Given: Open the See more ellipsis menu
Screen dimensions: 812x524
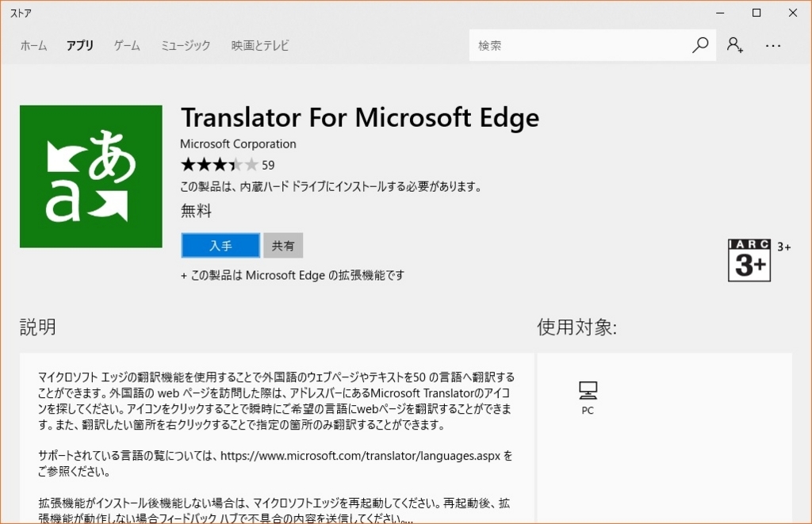Looking at the screenshot, I should [x=773, y=45].
